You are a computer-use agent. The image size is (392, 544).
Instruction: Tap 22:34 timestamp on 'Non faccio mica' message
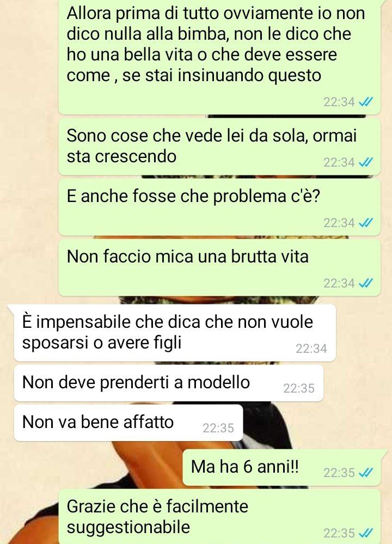point(339,284)
